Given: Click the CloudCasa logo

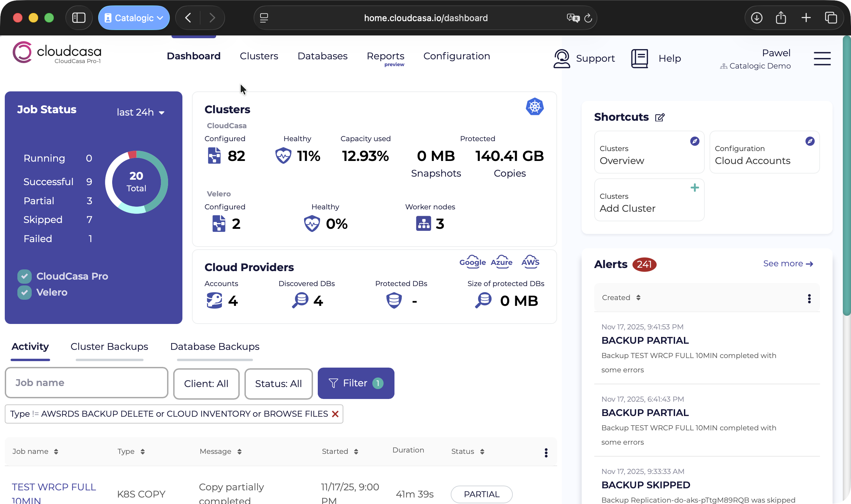Looking at the screenshot, I should 57,52.
